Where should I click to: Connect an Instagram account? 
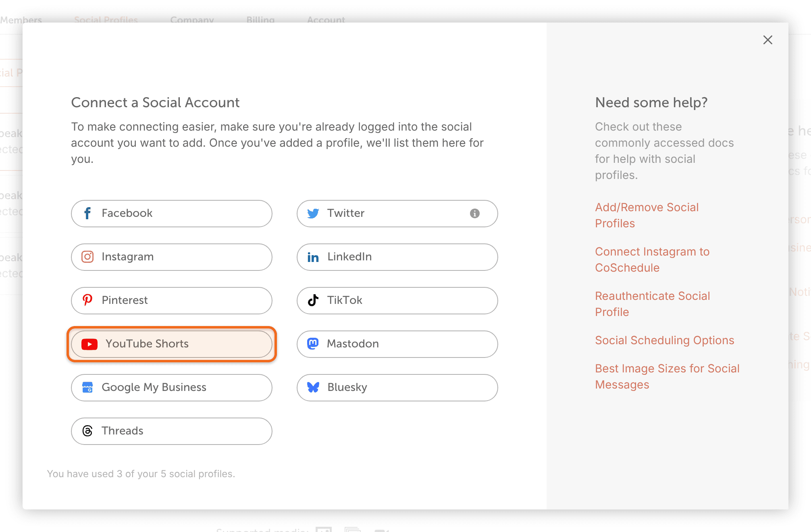tap(172, 257)
